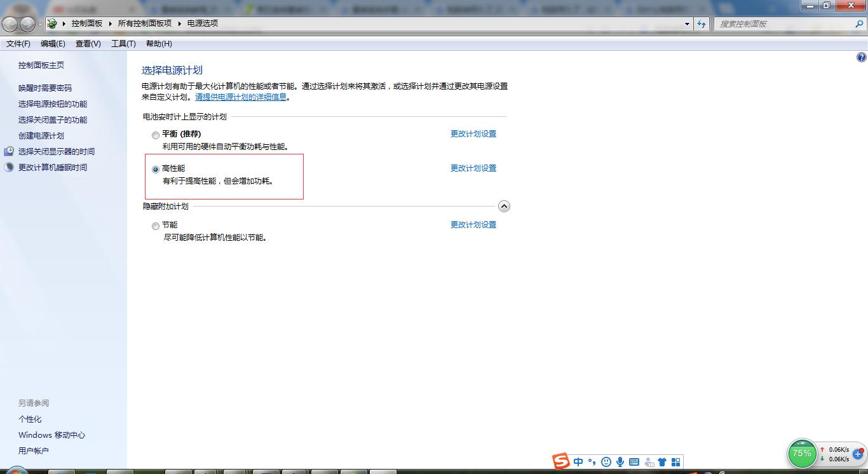Click the moon icon beside 更改计算机睡眠时间
The width and height of the screenshot is (868, 474).
pos(9,168)
